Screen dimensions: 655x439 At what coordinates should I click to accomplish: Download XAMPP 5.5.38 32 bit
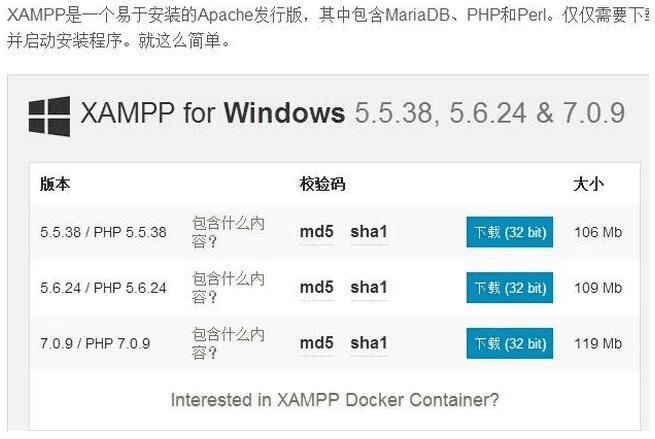(x=510, y=232)
